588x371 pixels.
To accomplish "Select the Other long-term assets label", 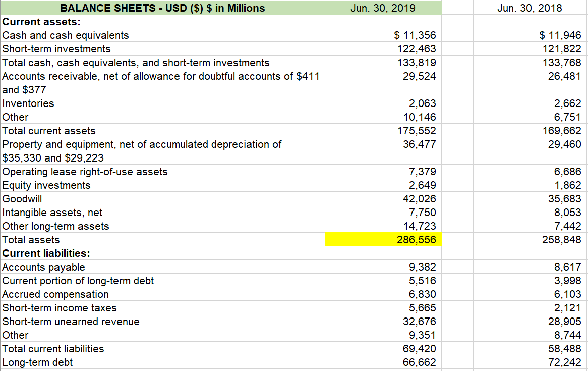I will point(55,226).
